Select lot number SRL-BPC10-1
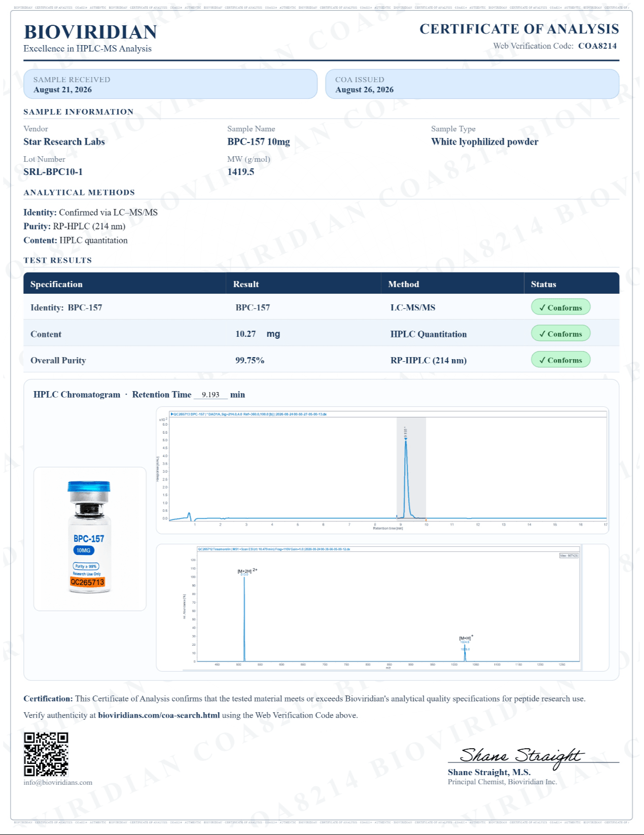644x835 pixels. [53, 171]
